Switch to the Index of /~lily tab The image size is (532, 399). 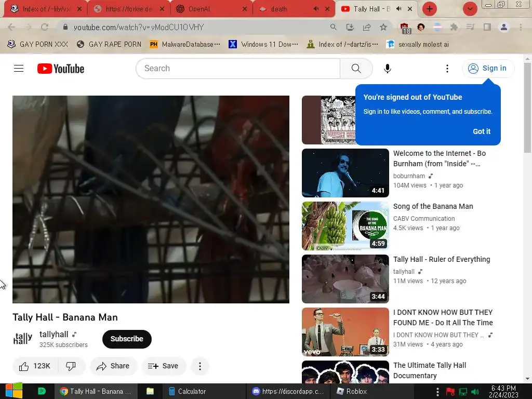click(x=46, y=9)
